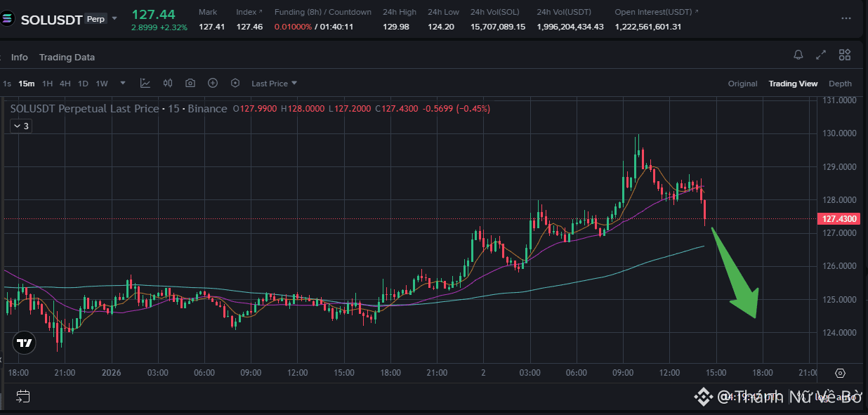868x415 pixels.
Task: Click the close value C127.4300 in legend
Action: point(397,109)
